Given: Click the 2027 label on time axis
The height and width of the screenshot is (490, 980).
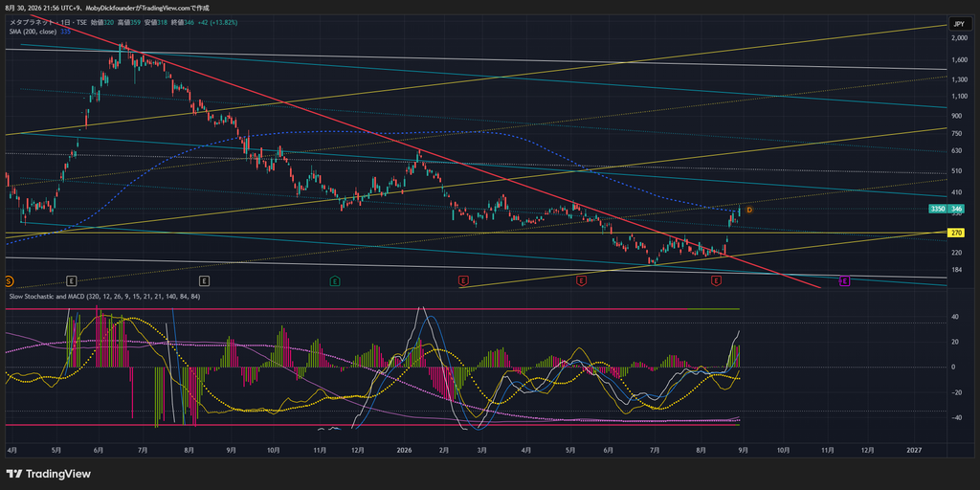Looking at the screenshot, I should point(914,450).
